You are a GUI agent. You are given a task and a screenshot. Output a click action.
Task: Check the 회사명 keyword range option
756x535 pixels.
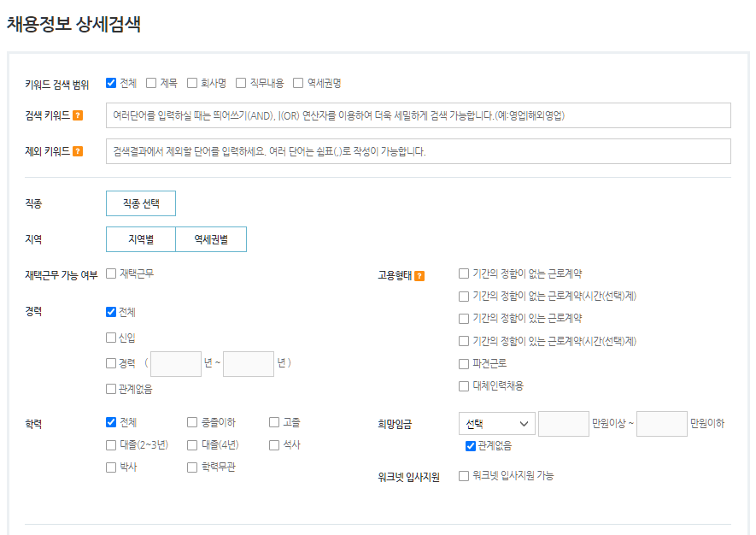192,83
